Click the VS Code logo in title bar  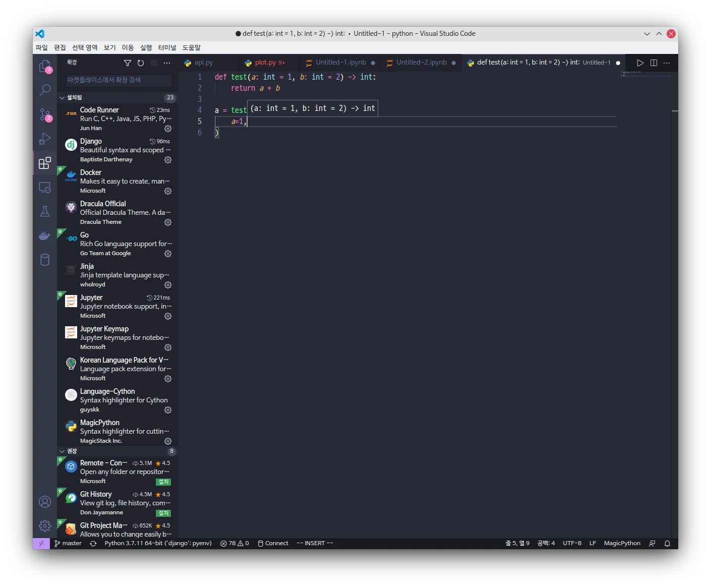[x=40, y=34]
